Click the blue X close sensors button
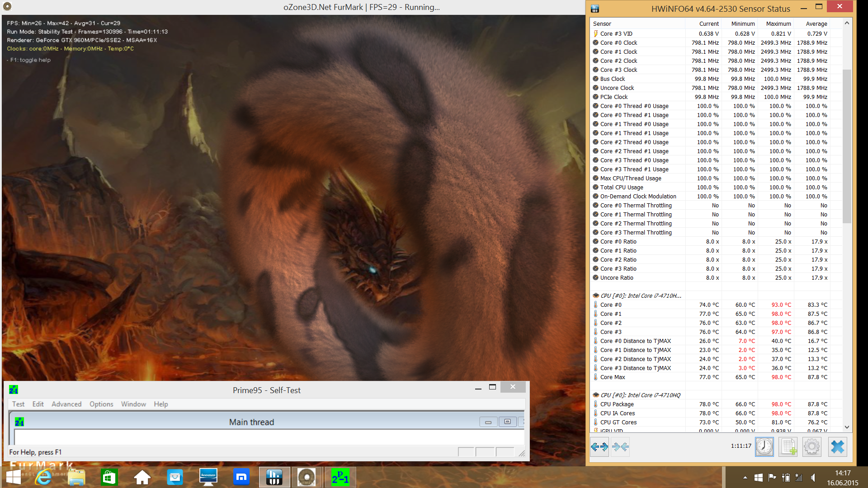 pos(837,447)
